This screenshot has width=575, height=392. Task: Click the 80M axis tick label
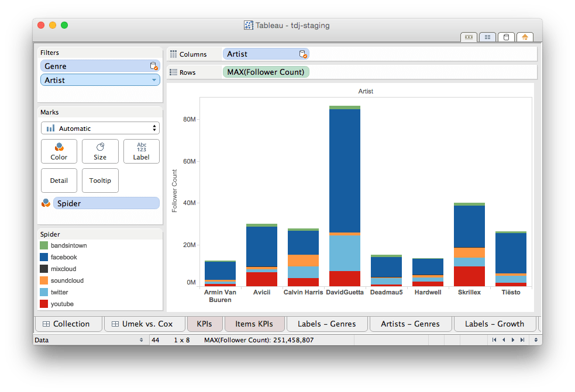click(189, 119)
